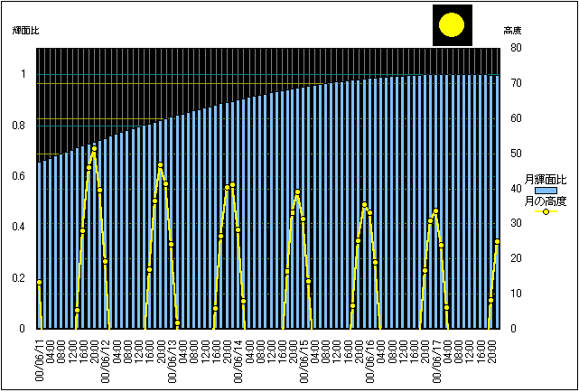579x392 pixels.
Task: Click the 高度 right axis title
Action: coord(512,31)
